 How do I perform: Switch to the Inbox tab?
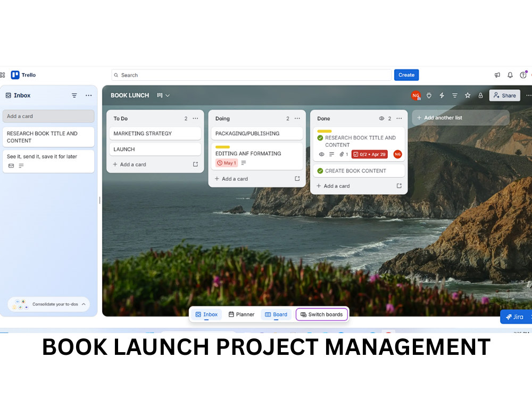point(206,314)
